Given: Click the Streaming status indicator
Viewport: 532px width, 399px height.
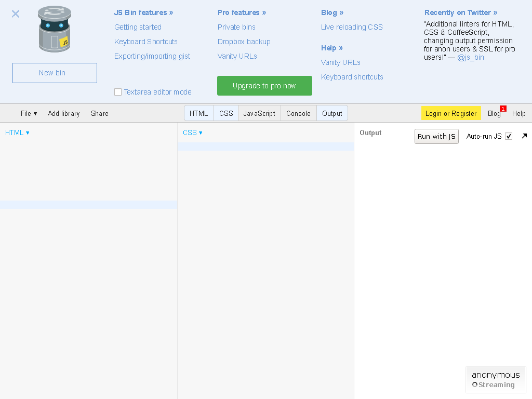Looking at the screenshot, I should pos(494,385).
